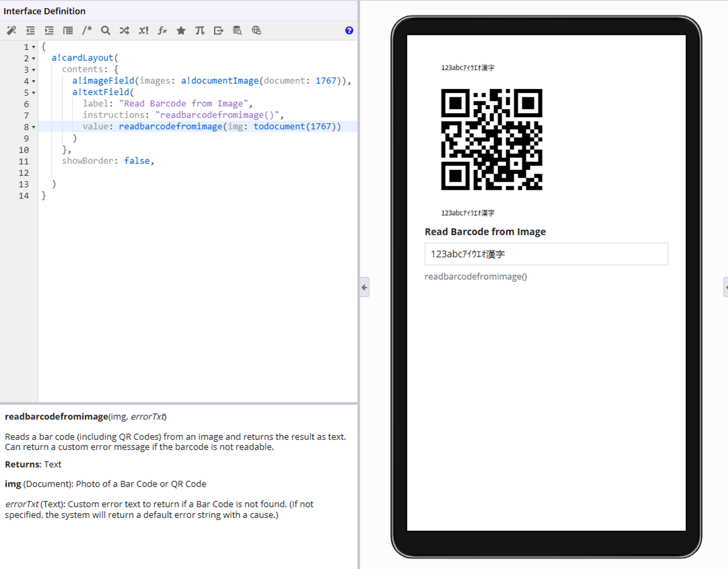Click false value on line 11
The width and height of the screenshot is (728, 569).
click(137, 161)
